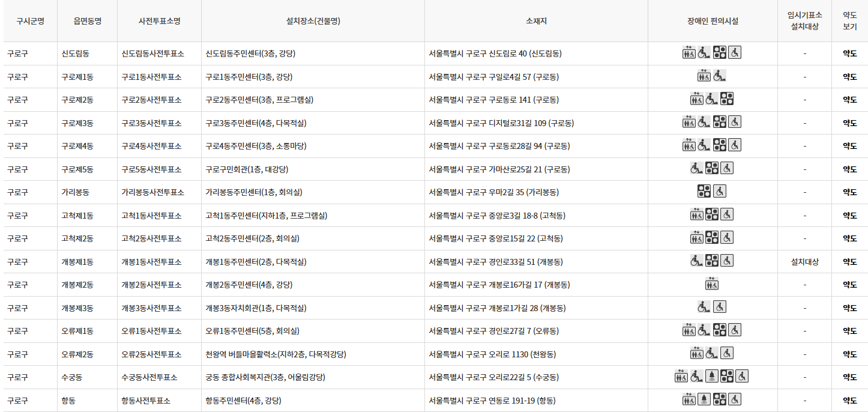Select the braille block icon for 고척제1동

click(x=711, y=215)
